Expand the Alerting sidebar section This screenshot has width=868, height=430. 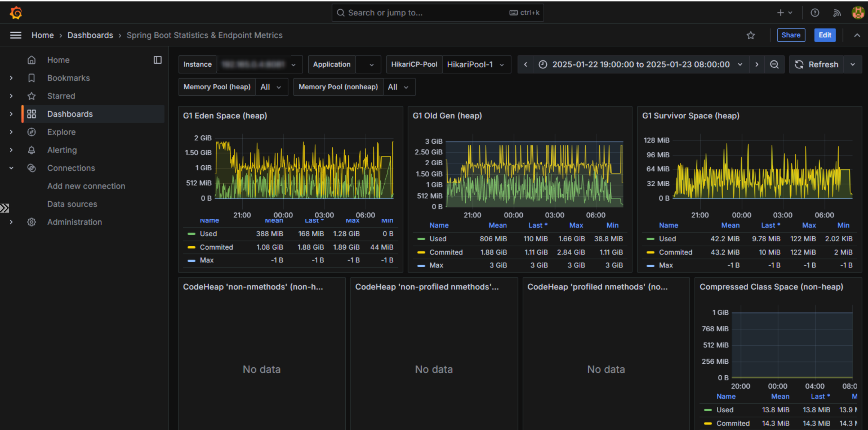pos(11,150)
